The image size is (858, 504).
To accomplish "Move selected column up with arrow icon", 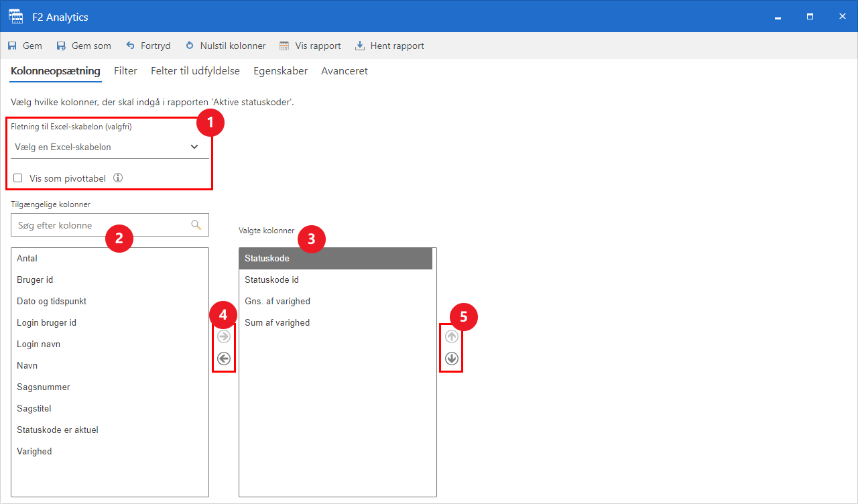I will point(452,336).
